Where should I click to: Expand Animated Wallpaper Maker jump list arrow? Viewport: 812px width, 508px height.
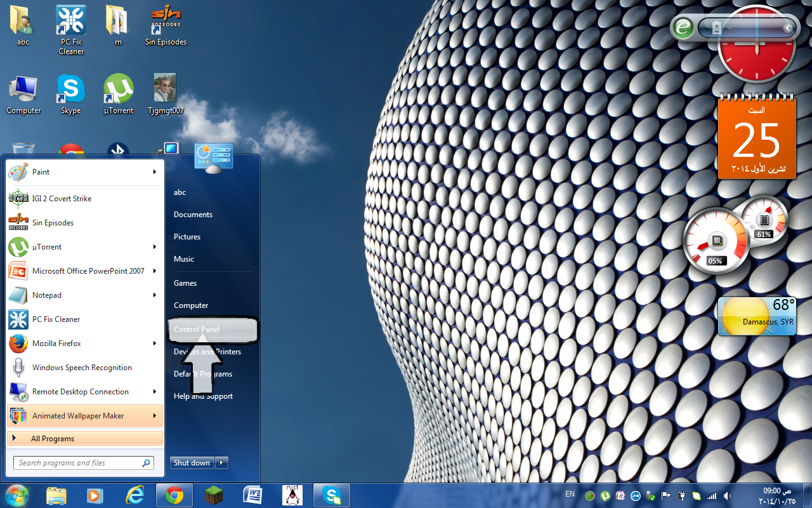pyautogui.click(x=154, y=416)
